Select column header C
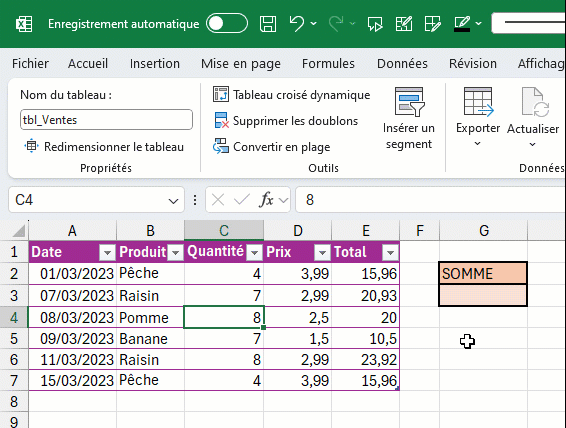Image resolution: width=566 pixels, height=428 pixels. coord(224,230)
